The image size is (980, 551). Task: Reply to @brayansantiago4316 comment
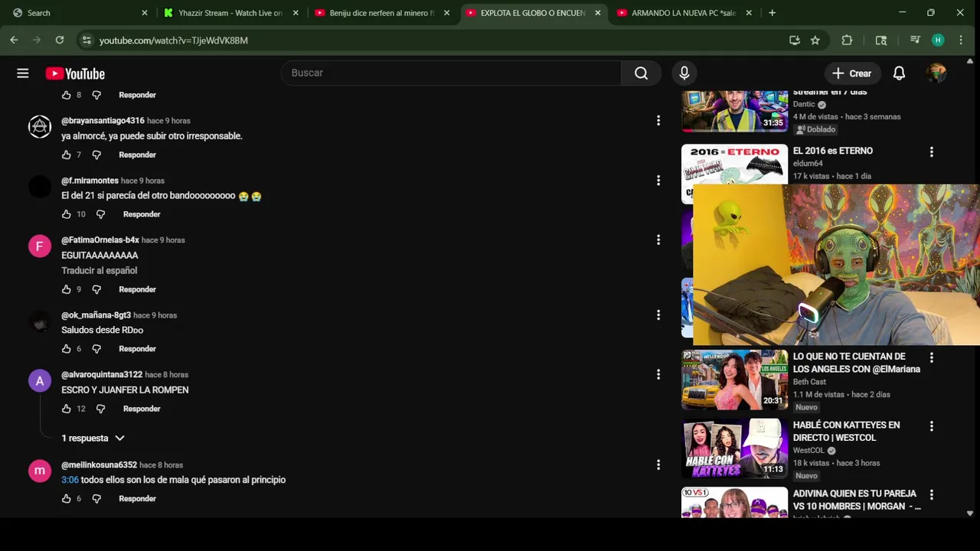point(137,155)
